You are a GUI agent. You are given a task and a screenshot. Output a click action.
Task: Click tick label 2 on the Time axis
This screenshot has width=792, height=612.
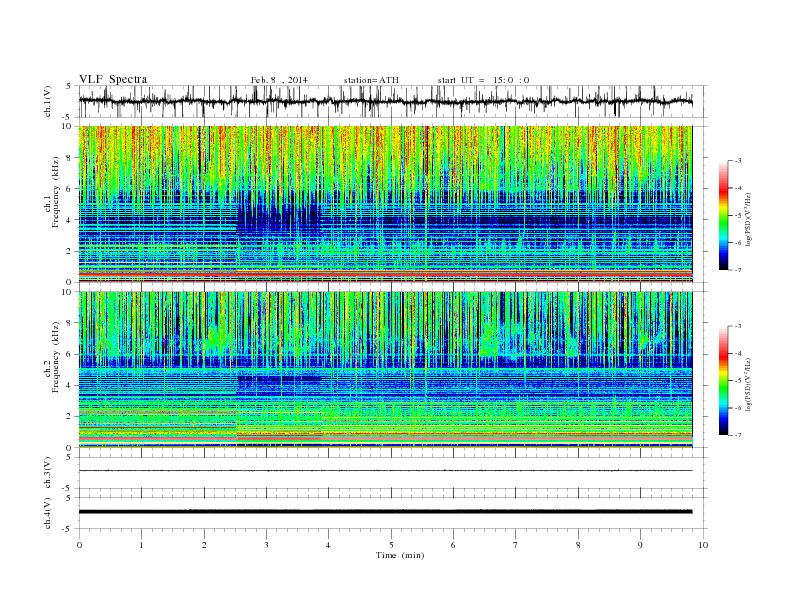[204, 545]
